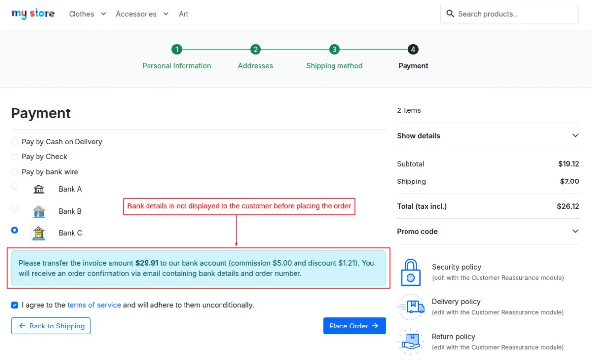The height and width of the screenshot is (364, 592).
Task: Click the Bank B building icon
Action: [x=38, y=211]
